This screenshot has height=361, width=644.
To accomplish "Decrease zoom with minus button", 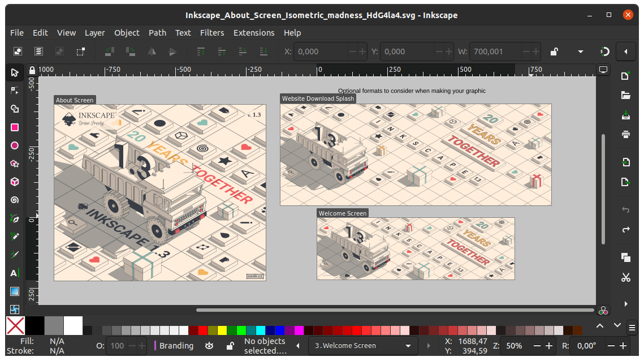I will pos(537,346).
